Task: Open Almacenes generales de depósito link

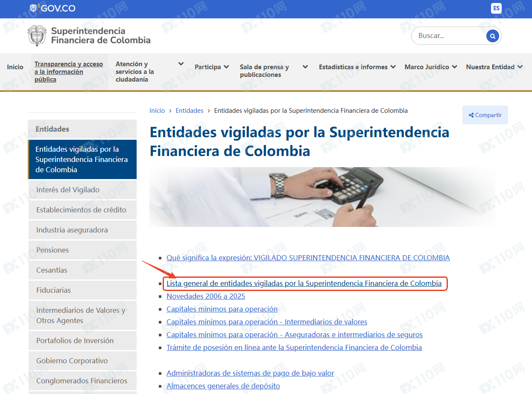Action: (x=223, y=386)
